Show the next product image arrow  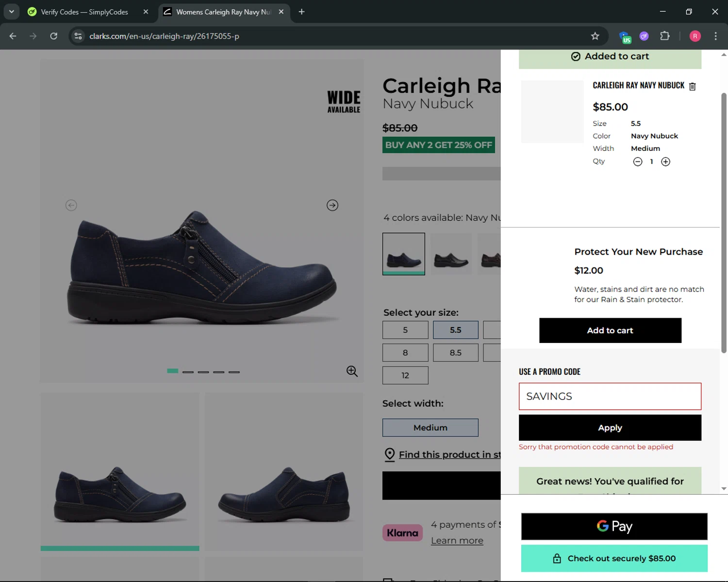point(332,205)
